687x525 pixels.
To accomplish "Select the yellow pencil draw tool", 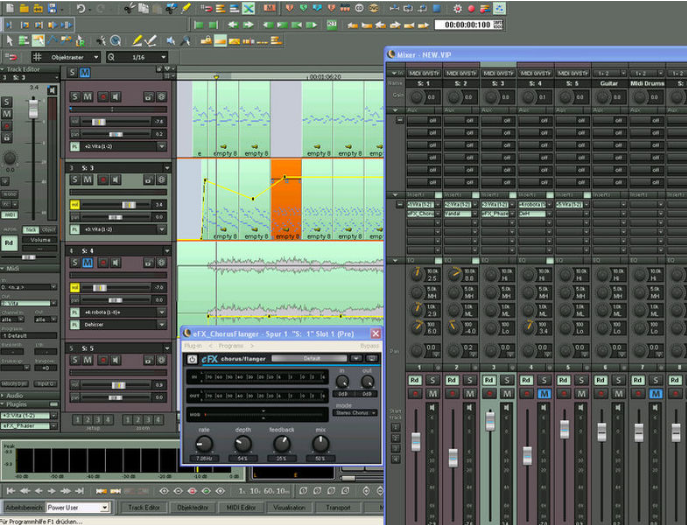I will (137, 41).
